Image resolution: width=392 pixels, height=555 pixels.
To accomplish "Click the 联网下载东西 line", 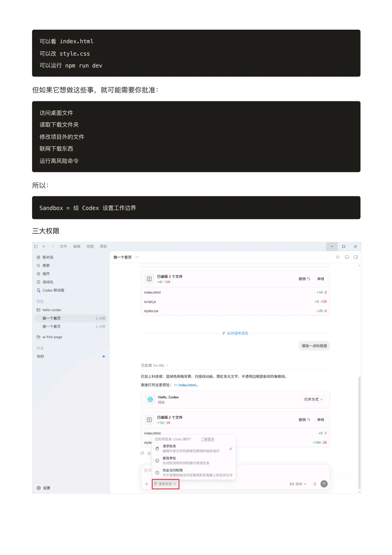I will point(56,149).
